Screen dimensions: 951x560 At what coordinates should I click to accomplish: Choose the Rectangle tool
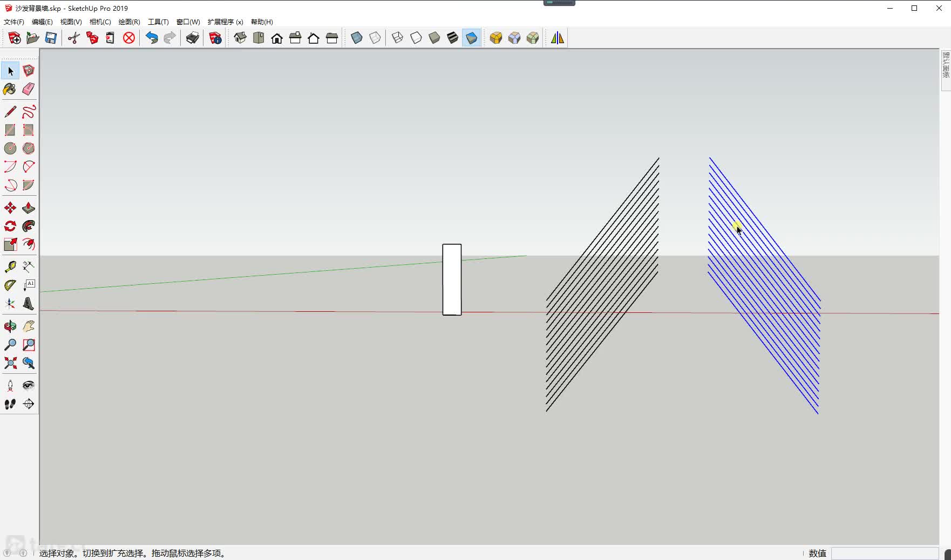coord(10,130)
